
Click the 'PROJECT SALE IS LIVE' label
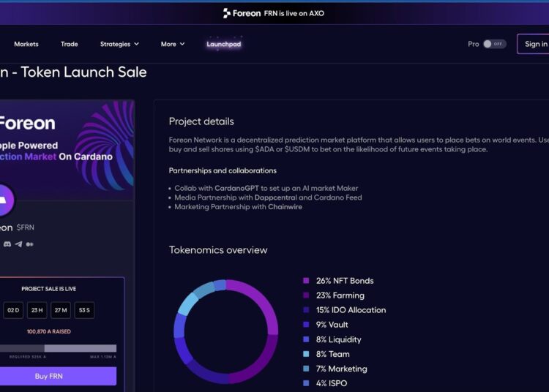(x=48, y=289)
